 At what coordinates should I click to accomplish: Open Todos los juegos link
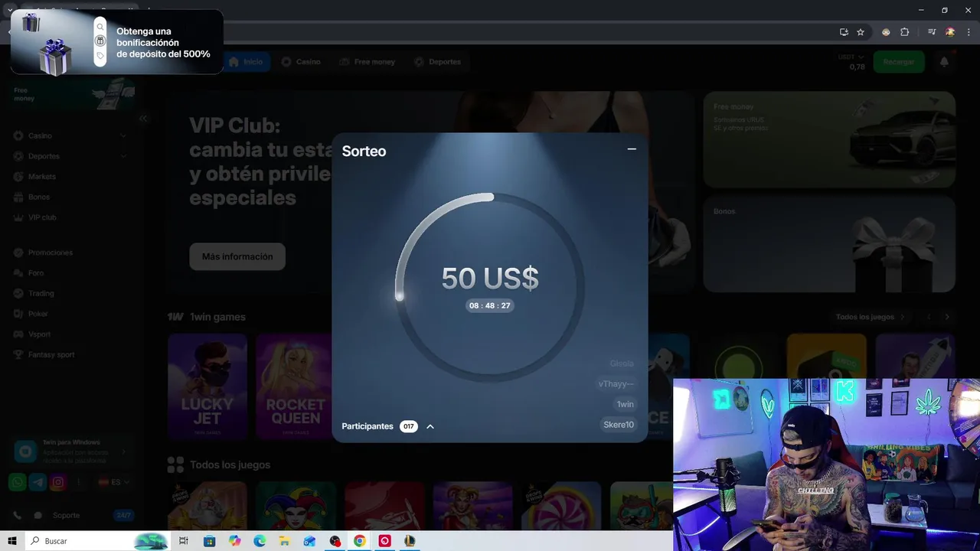click(870, 317)
